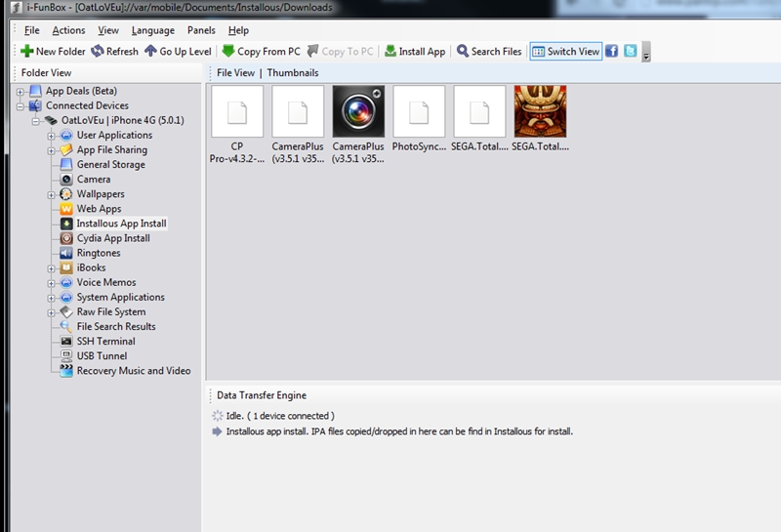781x532 pixels.
Task: Open the Actions menu
Action: 68,30
